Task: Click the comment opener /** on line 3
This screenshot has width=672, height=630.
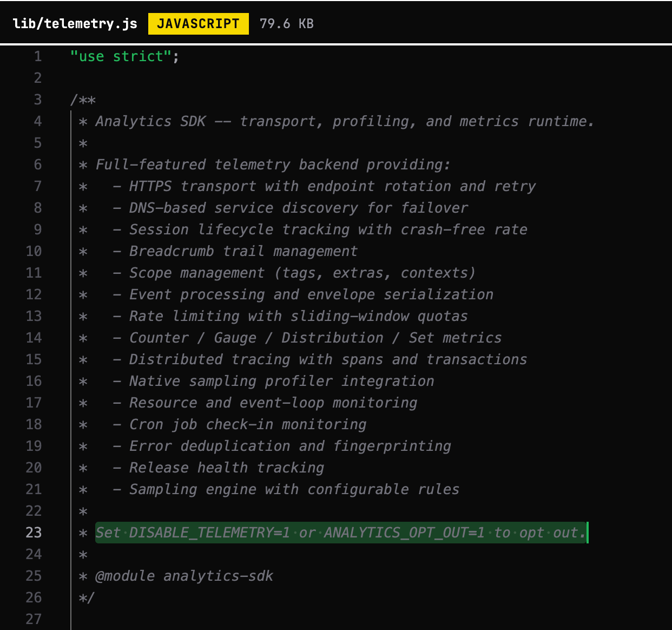Action: [83, 100]
